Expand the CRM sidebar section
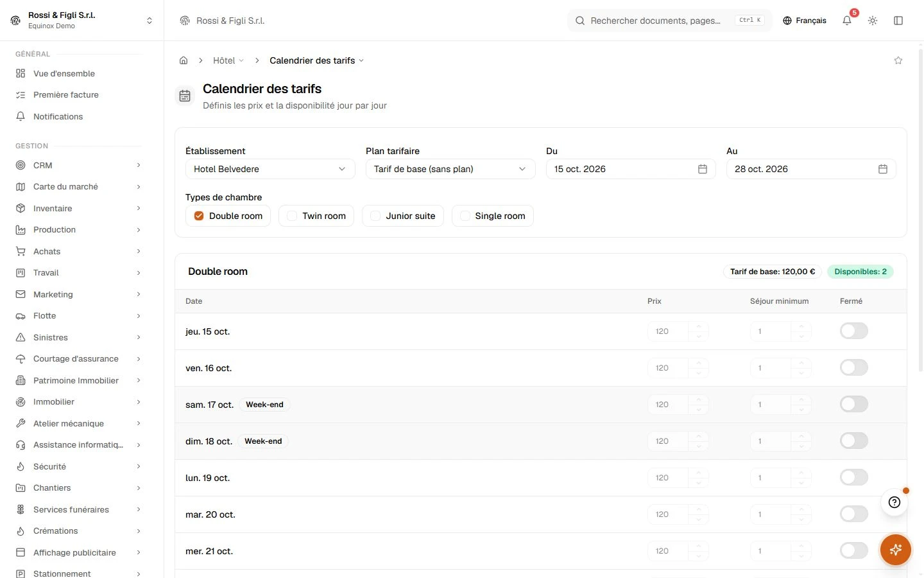The image size is (924, 578). point(78,165)
